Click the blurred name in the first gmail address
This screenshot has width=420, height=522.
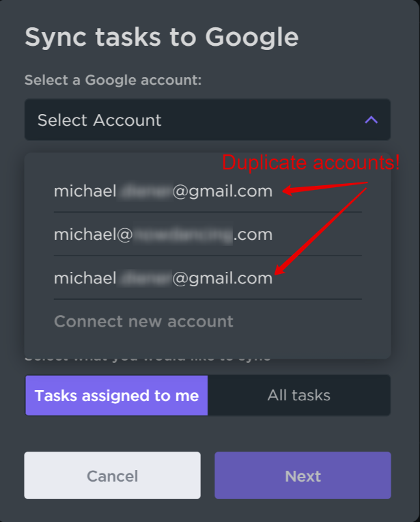[x=145, y=191]
